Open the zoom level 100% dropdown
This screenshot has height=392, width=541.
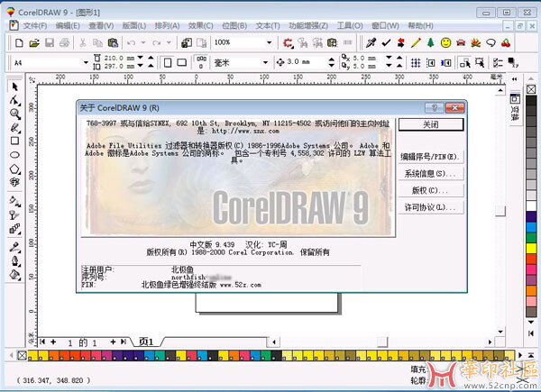tap(269, 42)
